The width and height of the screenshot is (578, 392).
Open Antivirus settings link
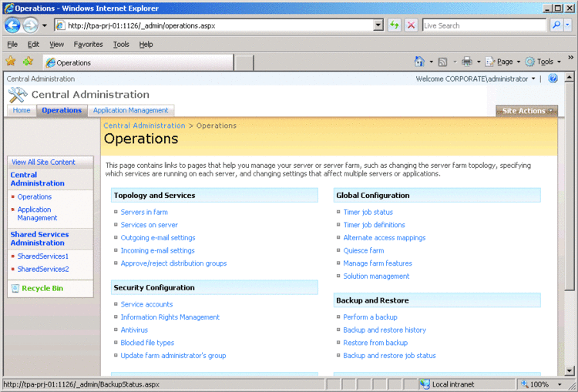tap(134, 330)
